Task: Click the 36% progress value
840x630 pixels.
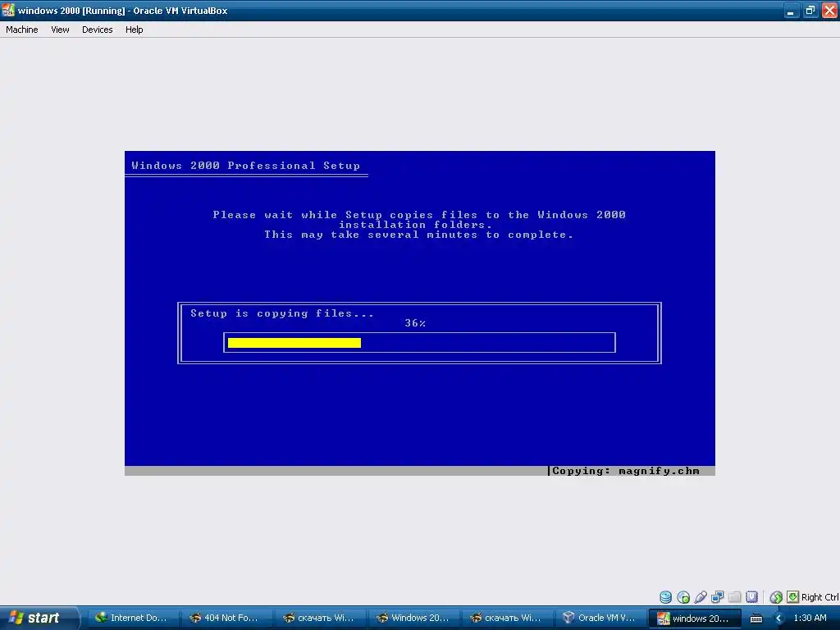Action: click(x=415, y=323)
